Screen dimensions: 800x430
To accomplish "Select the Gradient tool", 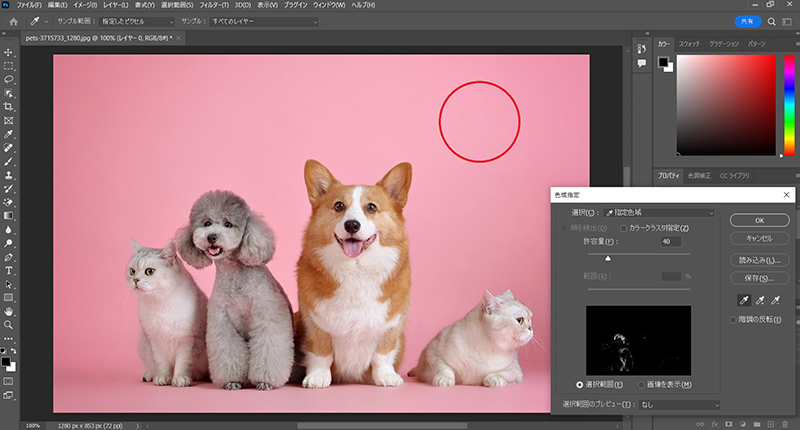I will click(9, 216).
